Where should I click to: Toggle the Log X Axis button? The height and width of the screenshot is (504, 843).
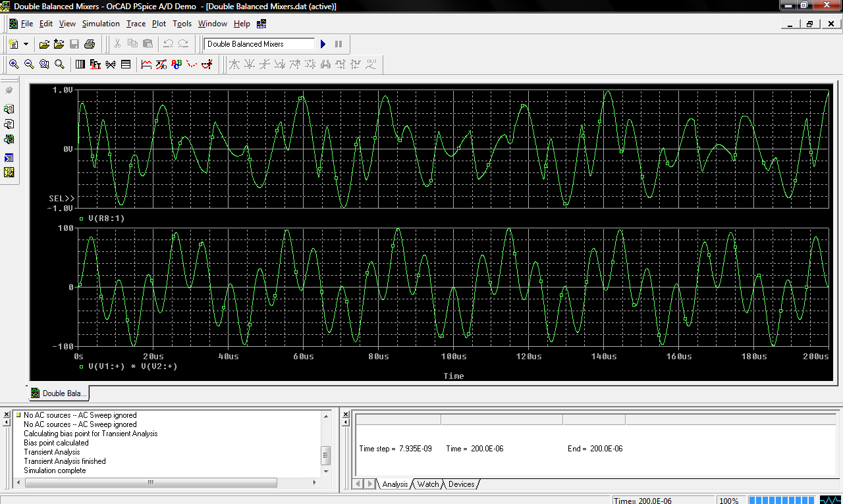coord(80,64)
